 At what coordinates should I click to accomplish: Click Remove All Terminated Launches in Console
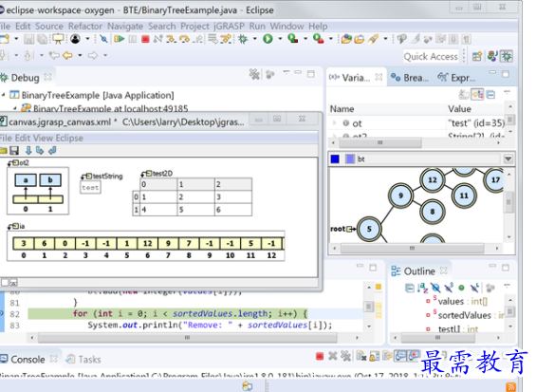click(346, 357)
